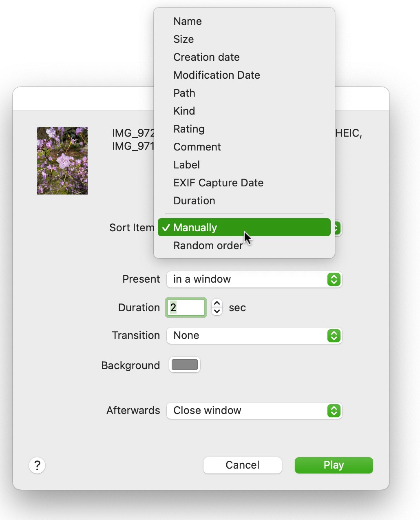Screen dimensions: 420x520
Task: Sort items by Modification Date
Action: [217, 75]
